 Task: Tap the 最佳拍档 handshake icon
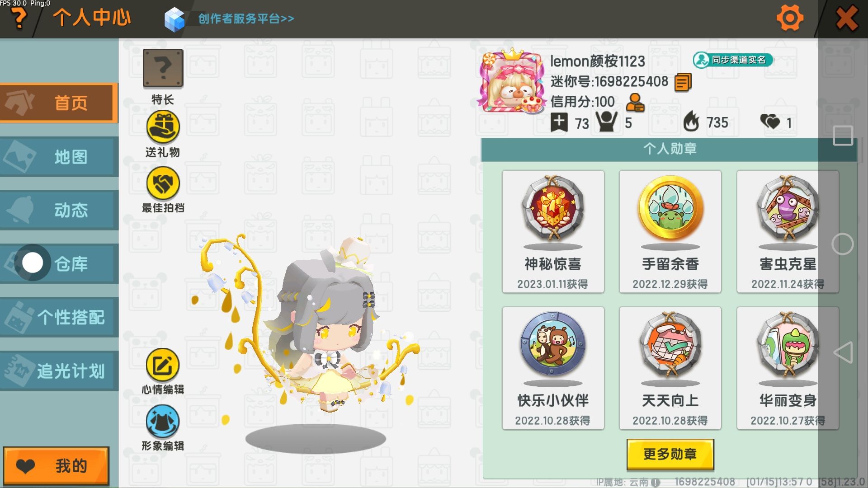[x=163, y=183]
